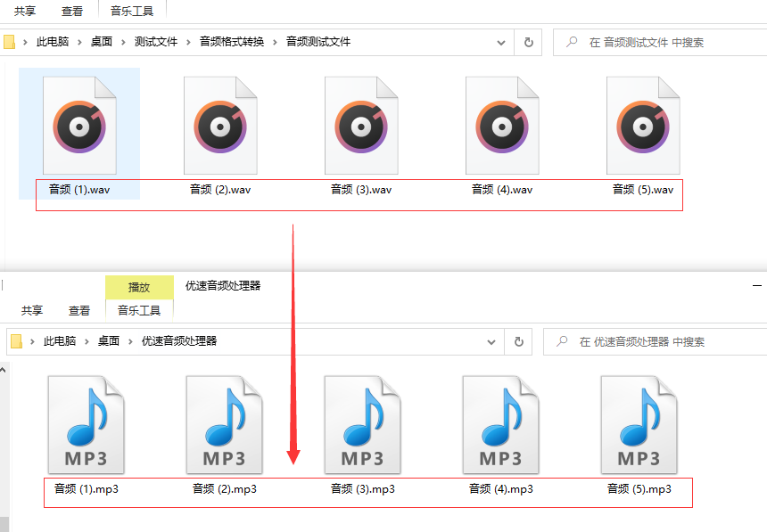Select the 音频 (1).mp3 file icon

86,423
